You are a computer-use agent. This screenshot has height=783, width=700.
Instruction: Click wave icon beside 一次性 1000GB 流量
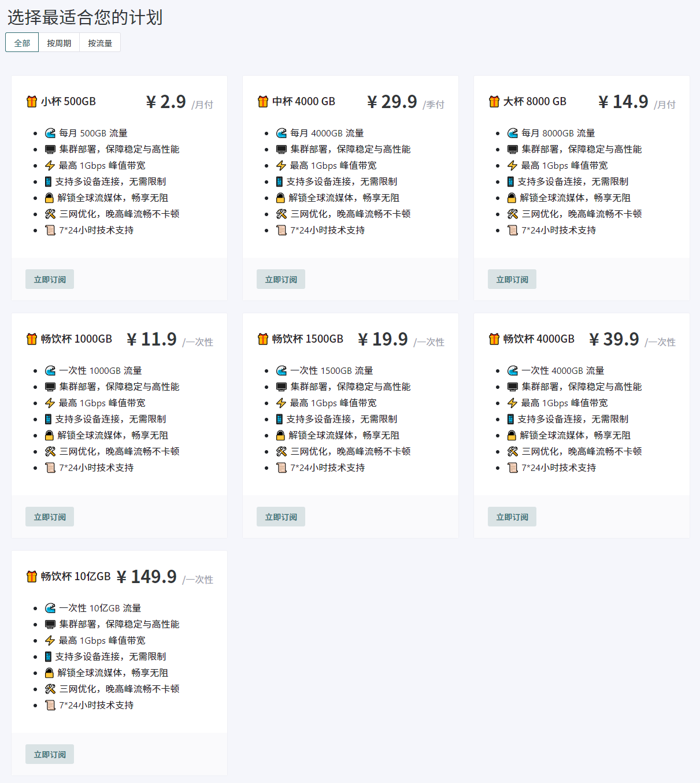tap(50, 371)
